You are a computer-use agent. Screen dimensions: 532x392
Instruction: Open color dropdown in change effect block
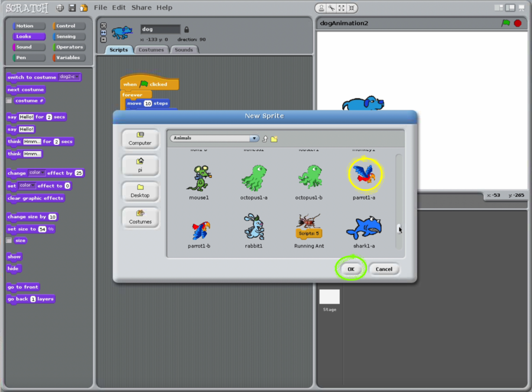click(x=42, y=173)
